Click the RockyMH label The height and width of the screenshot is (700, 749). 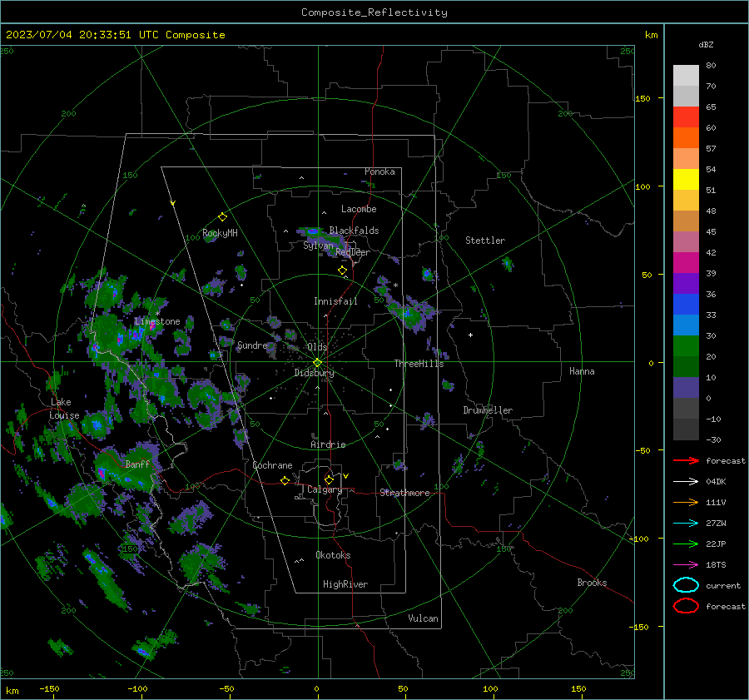point(220,233)
